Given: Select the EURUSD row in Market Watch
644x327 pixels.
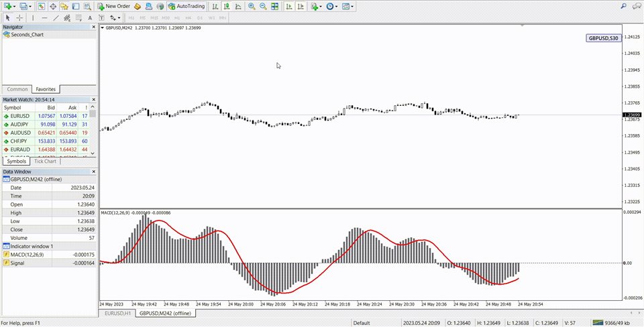Looking at the screenshot, I should [21, 116].
